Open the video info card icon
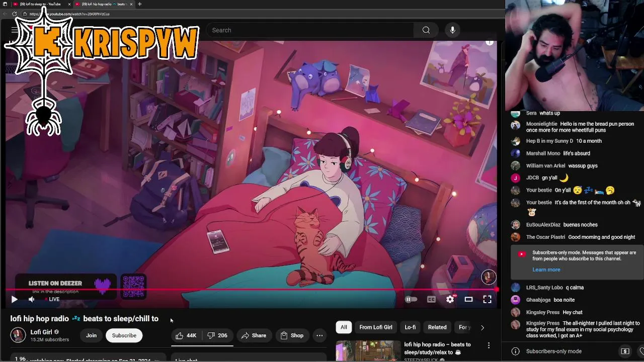This screenshot has width=644, height=362. (x=489, y=43)
